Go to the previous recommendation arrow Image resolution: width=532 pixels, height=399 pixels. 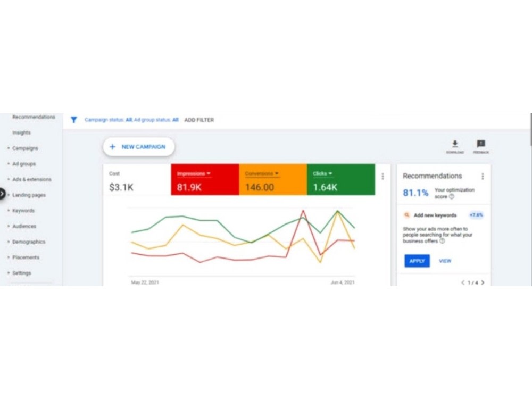pyautogui.click(x=463, y=282)
